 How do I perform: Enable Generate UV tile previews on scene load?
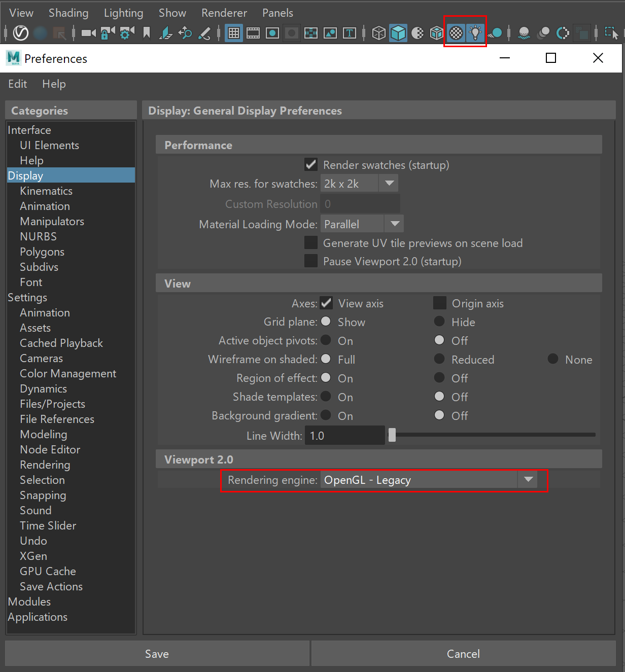[311, 242]
